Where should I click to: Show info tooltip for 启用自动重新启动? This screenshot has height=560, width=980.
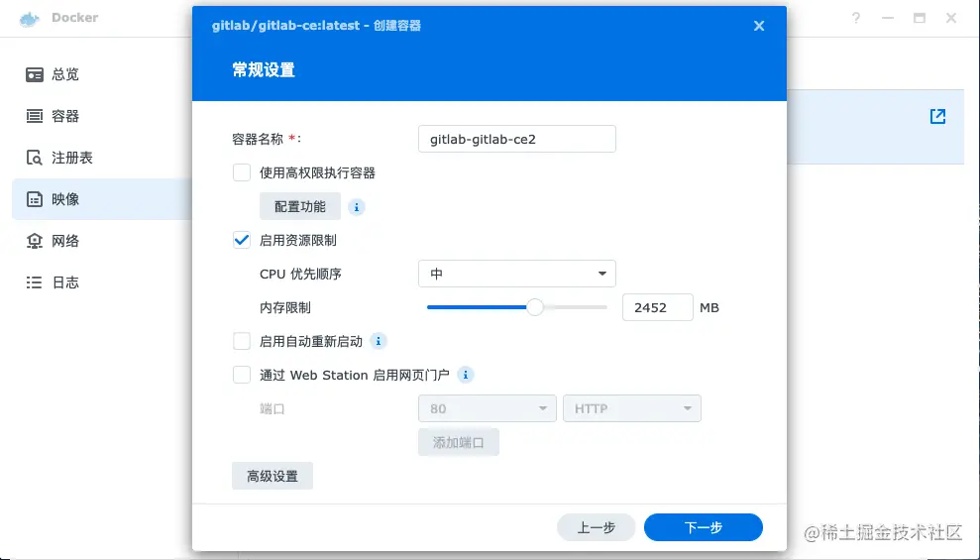click(x=379, y=341)
